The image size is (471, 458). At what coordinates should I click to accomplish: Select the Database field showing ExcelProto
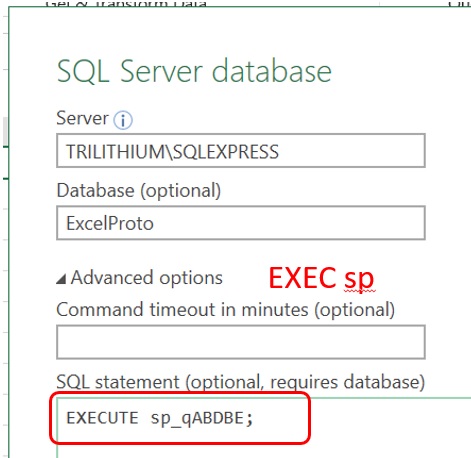point(241,223)
